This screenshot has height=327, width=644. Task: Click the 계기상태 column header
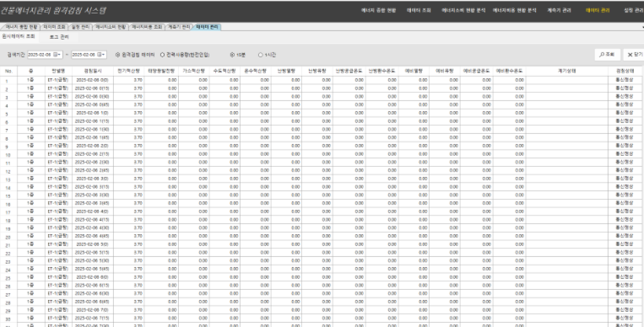(x=567, y=71)
